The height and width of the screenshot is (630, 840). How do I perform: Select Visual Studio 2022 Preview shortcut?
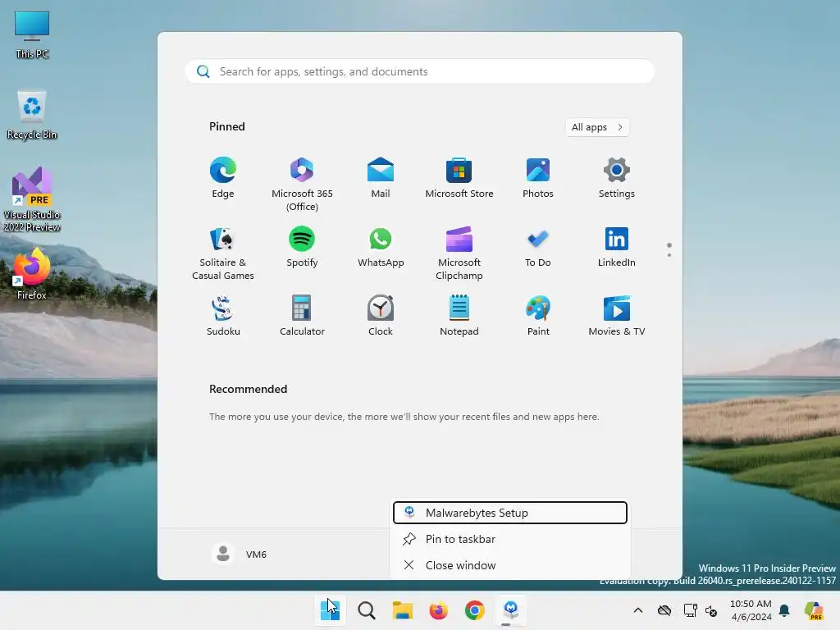point(32,199)
